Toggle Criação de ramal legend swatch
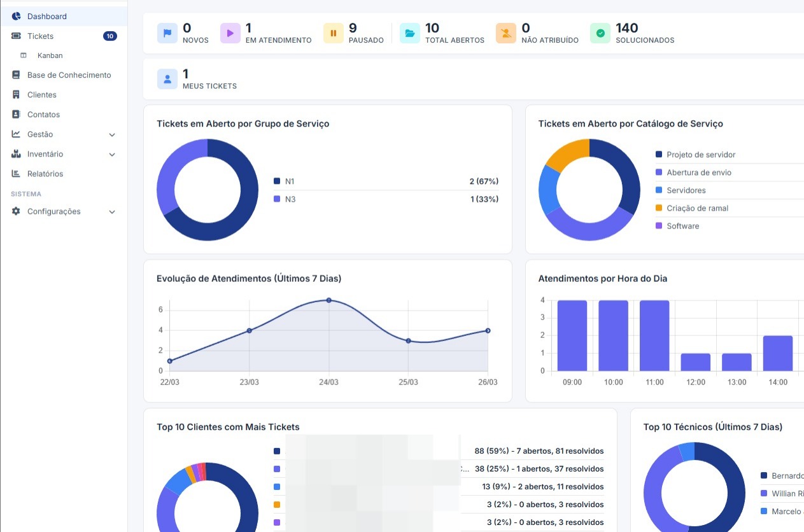Screen dimensions: 804x532 tap(659, 208)
